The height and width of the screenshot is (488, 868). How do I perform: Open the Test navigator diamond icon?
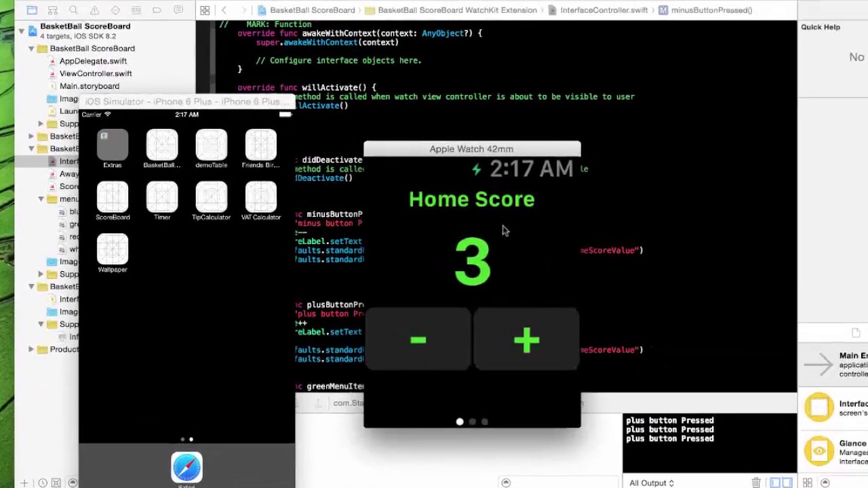116,10
